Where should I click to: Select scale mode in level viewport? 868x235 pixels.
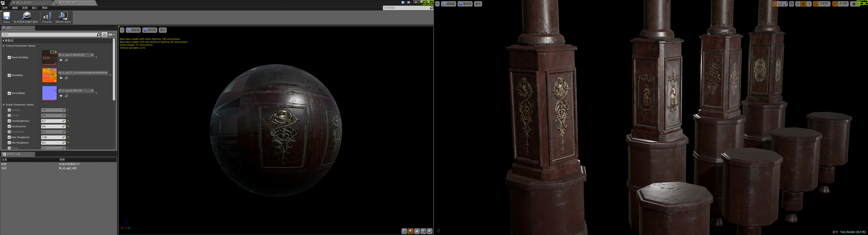point(785,4)
